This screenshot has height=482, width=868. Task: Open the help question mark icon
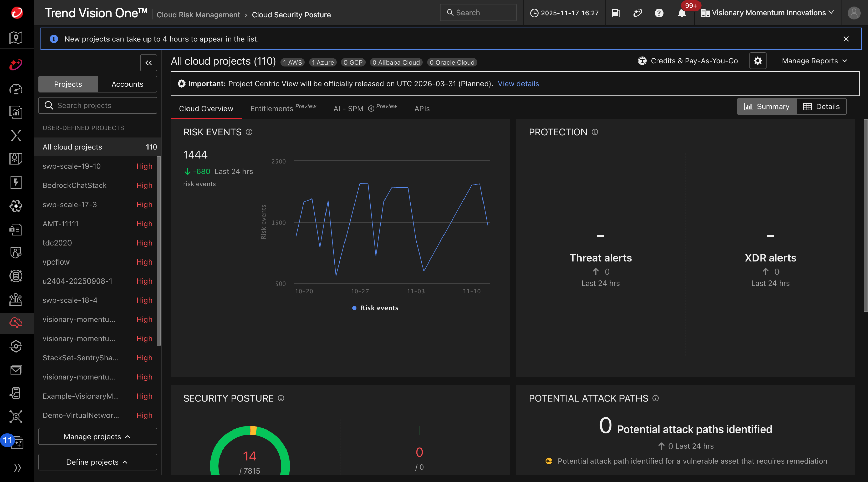pos(659,13)
